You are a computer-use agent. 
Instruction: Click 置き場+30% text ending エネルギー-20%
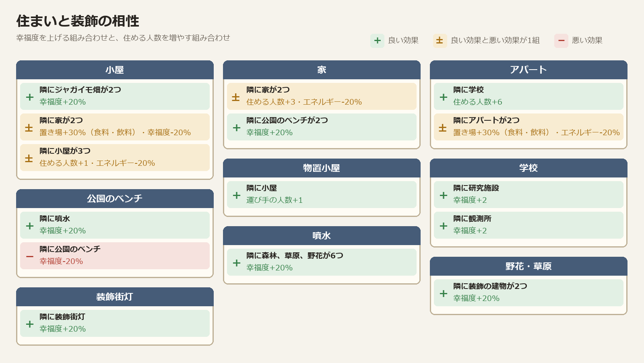click(x=537, y=132)
